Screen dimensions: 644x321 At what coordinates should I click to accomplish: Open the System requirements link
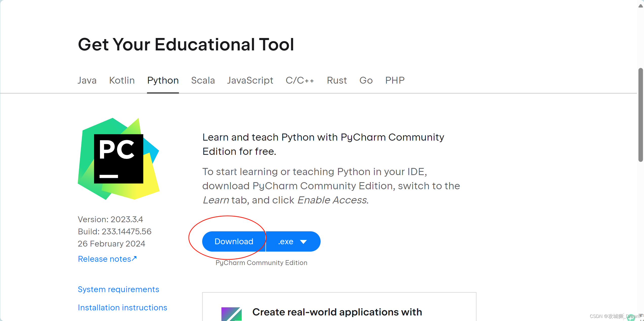click(x=118, y=289)
